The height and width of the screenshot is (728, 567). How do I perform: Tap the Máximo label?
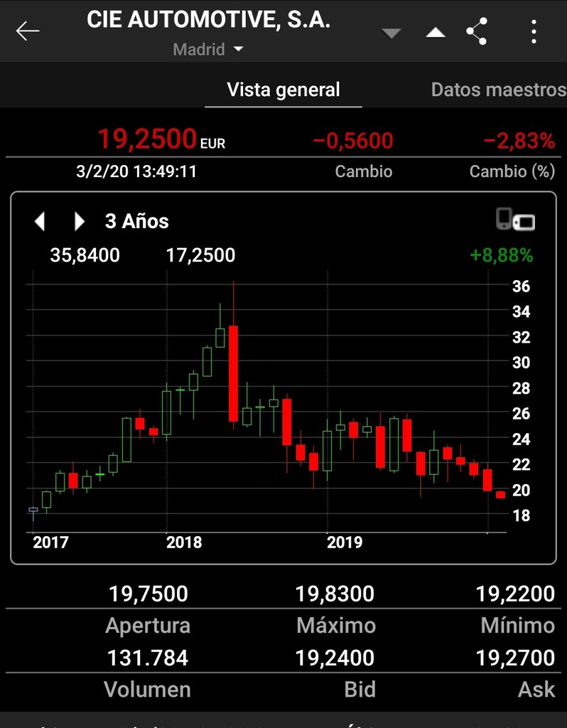coord(336,625)
